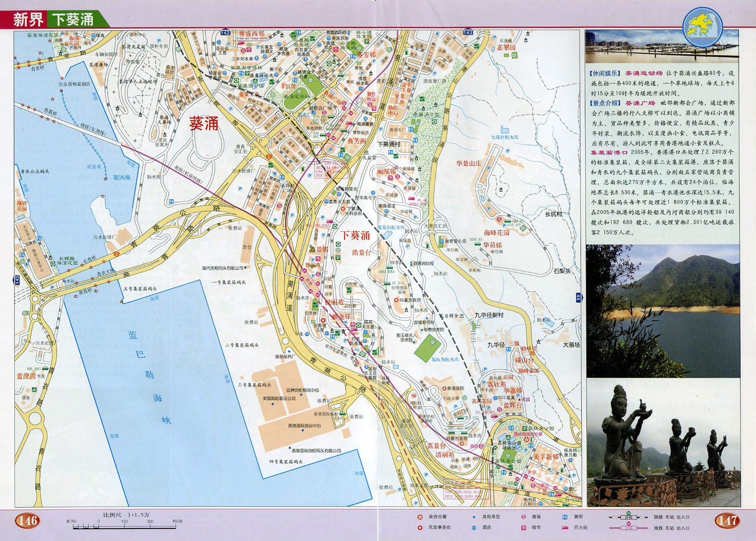Click the hotel symbol in legend
The height and width of the screenshot is (541, 756).
click(x=474, y=528)
